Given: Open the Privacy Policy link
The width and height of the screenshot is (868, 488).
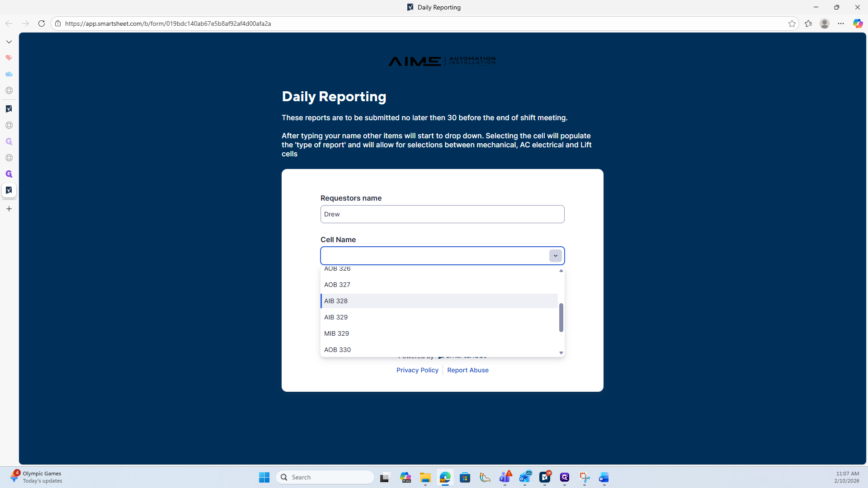Looking at the screenshot, I should click(x=417, y=370).
